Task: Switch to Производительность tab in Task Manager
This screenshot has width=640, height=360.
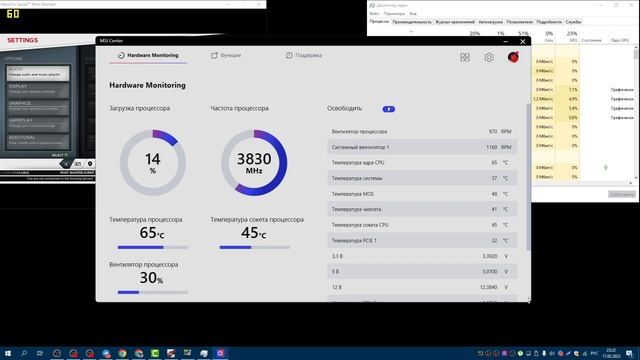Action: point(412,22)
